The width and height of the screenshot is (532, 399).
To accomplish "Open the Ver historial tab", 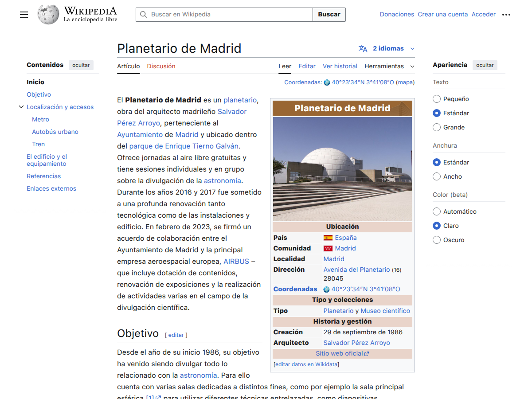I will point(340,66).
